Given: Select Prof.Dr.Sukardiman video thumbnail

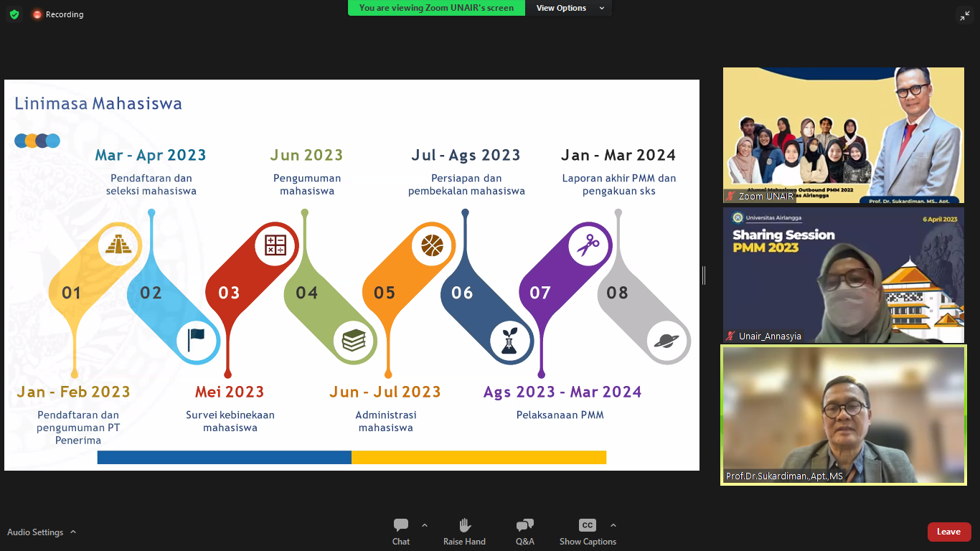Looking at the screenshot, I should [843, 415].
